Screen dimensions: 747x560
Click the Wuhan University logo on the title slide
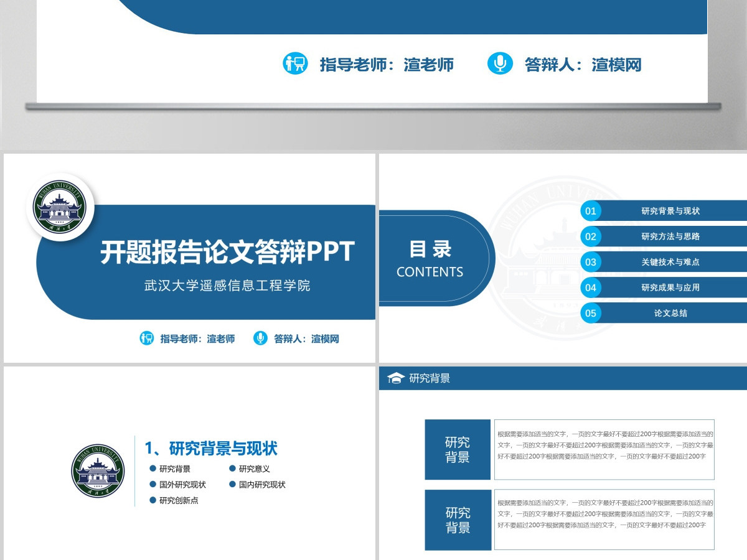(60, 208)
